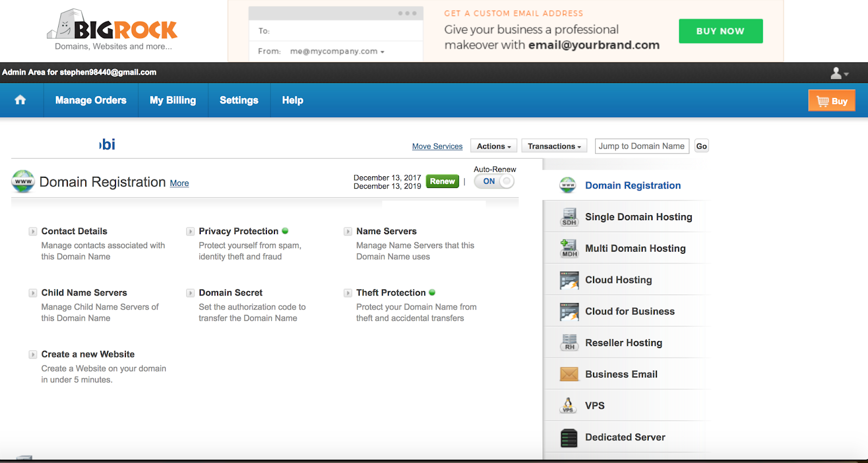Click the Reseller Hosting RH icon
The height and width of the screenshot is (463, 868).
coord(569,343)
